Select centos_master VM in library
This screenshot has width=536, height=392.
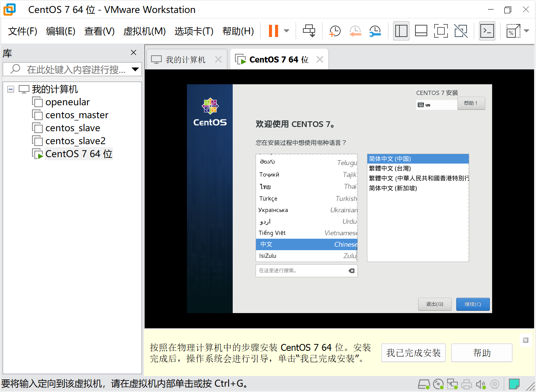pyautogui.click(x=77, y=115)
